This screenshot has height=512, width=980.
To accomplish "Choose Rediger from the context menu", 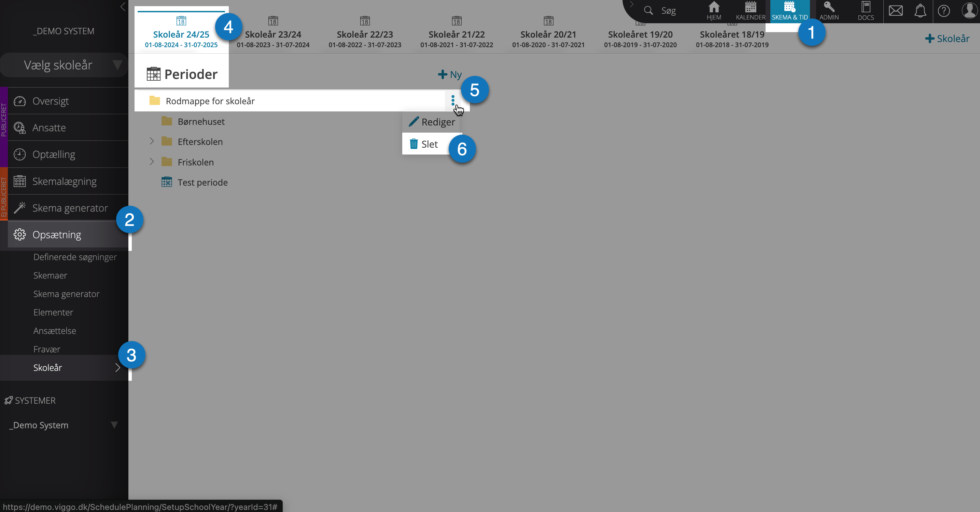I will point(432,122).
